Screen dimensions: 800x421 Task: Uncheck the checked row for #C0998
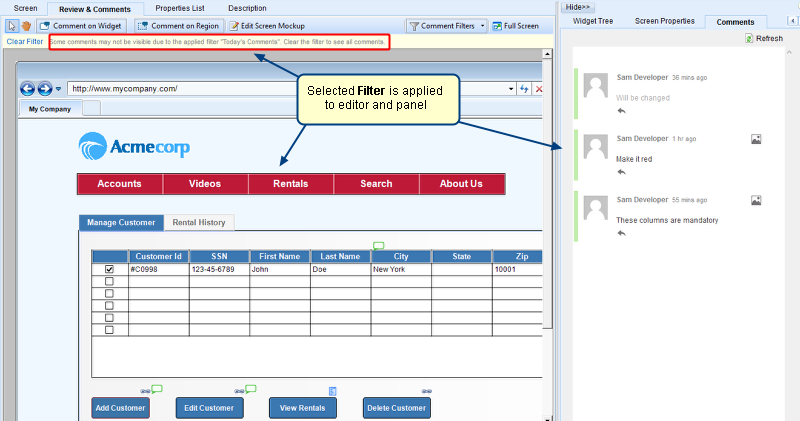109,269
